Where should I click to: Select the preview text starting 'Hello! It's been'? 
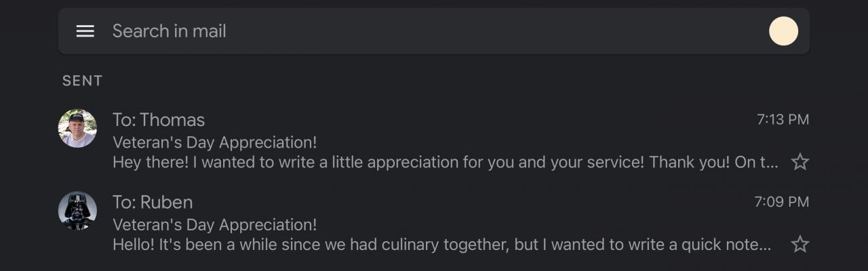pyautogui.click(x=441, y=245)
